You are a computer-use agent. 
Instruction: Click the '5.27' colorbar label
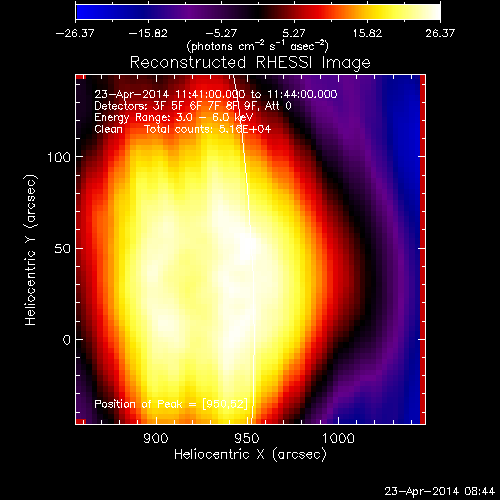(x=294, y=33)
